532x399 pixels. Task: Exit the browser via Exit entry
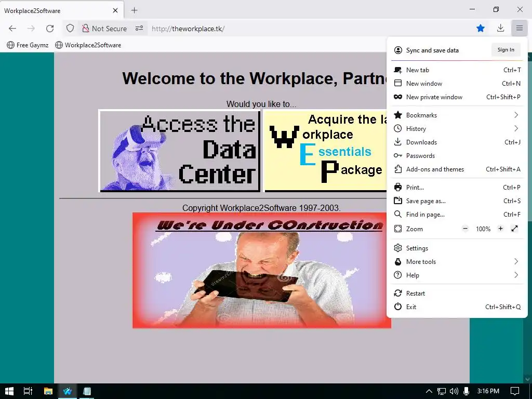pos(457,307)
